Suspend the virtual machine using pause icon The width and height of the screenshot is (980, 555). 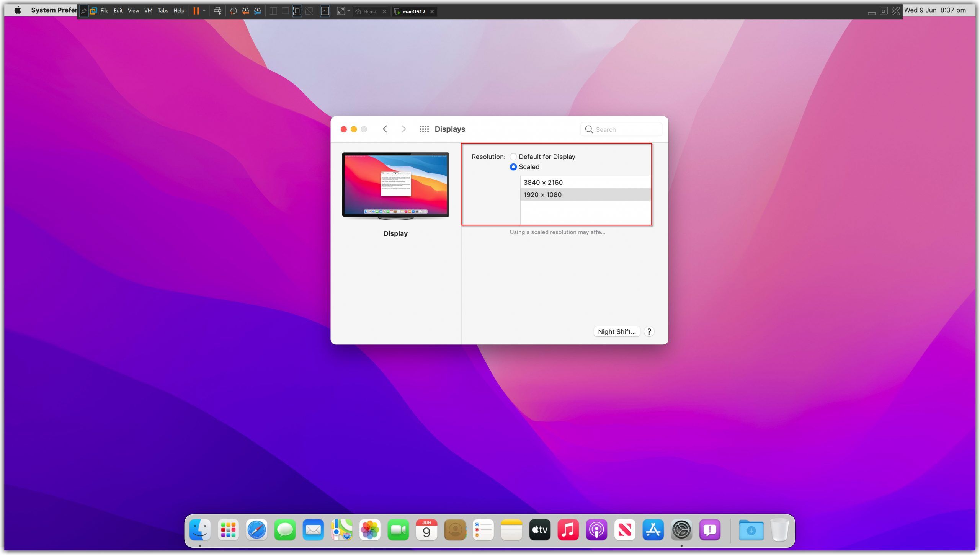click(x=197, y=11)
